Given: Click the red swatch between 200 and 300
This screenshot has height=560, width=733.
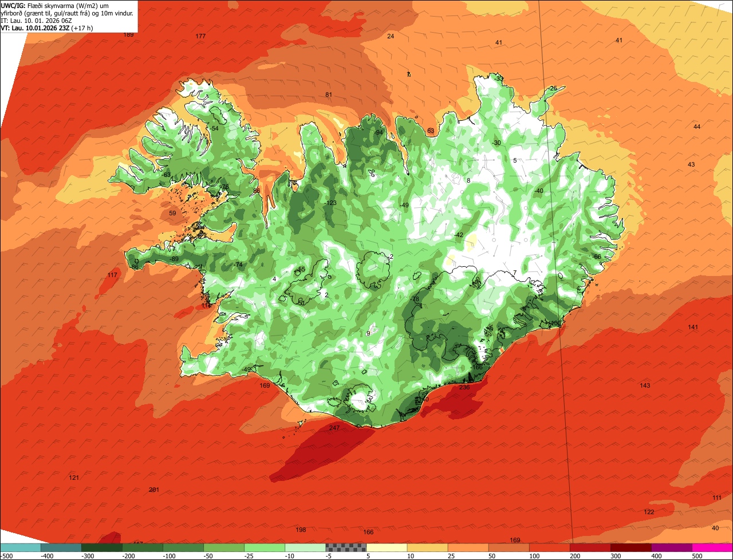Looking at the screenshot, I should click(590, 547).
